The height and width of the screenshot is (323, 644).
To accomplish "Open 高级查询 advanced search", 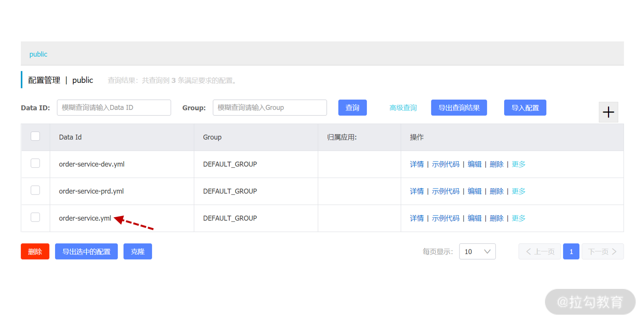I will tap(403, 108).
